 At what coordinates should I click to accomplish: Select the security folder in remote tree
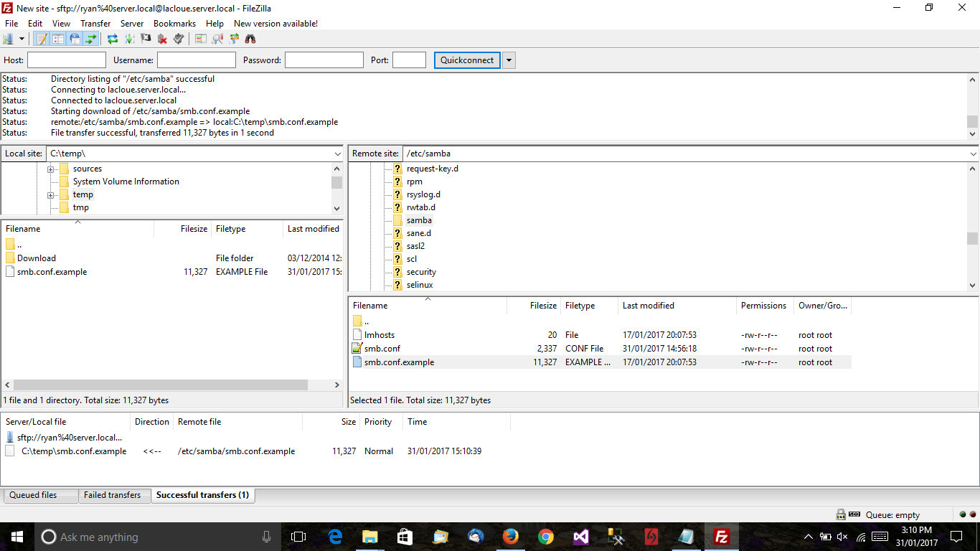pyautogui.click(x=421, y=272)
